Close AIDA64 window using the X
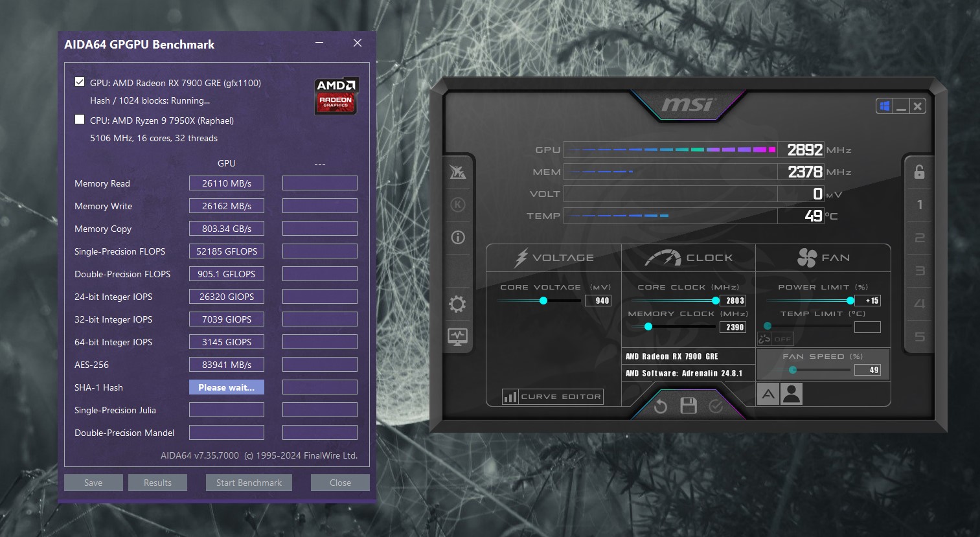 (358, 43)
